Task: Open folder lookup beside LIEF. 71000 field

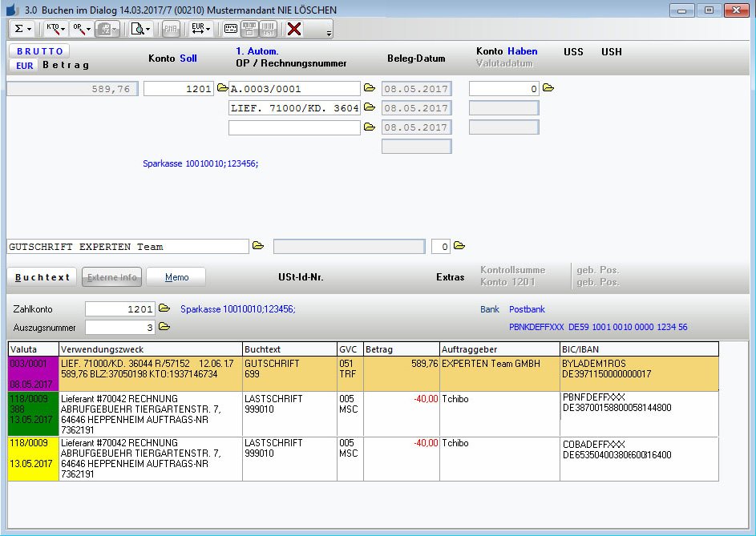Action: (370, 107)
